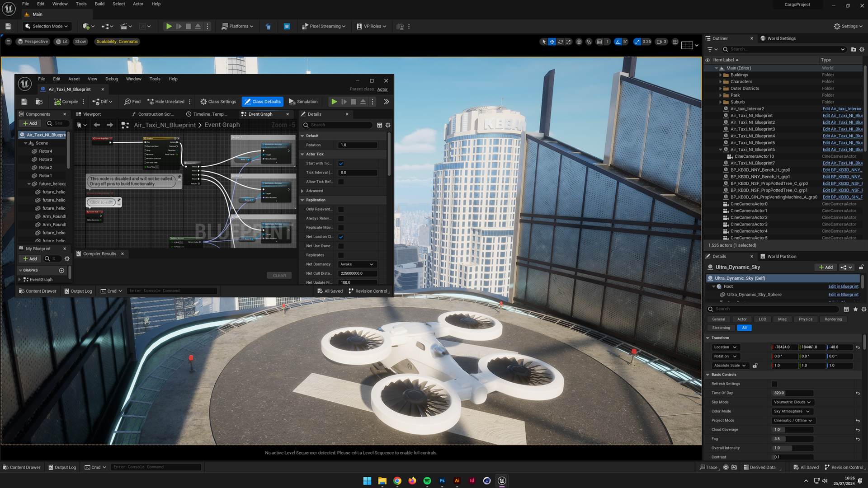Adjust the Cloud Coverage slider value

[793, 430]
